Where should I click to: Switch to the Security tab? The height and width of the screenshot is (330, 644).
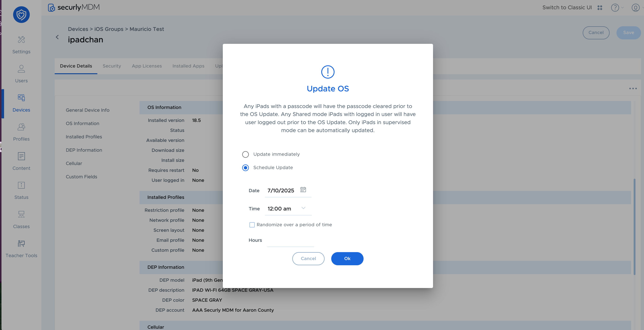click(112, 66)
